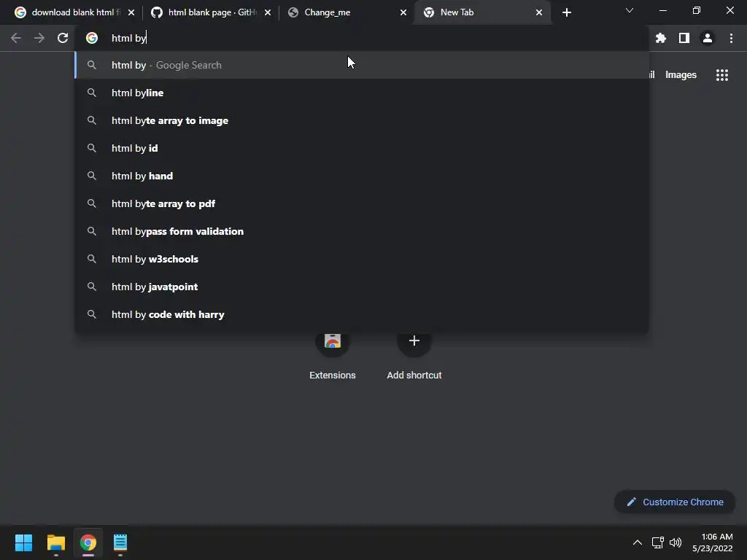
Task: Click the search icon beside 'html byline'
Action: pyautogui.click(x=92, y=93)
